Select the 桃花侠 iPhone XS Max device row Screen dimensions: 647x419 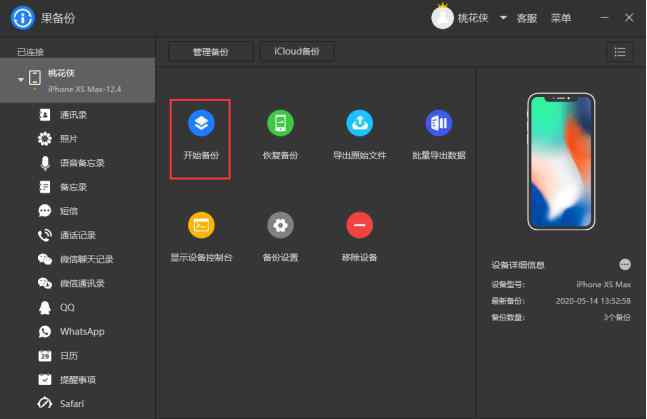click(78, 80)
